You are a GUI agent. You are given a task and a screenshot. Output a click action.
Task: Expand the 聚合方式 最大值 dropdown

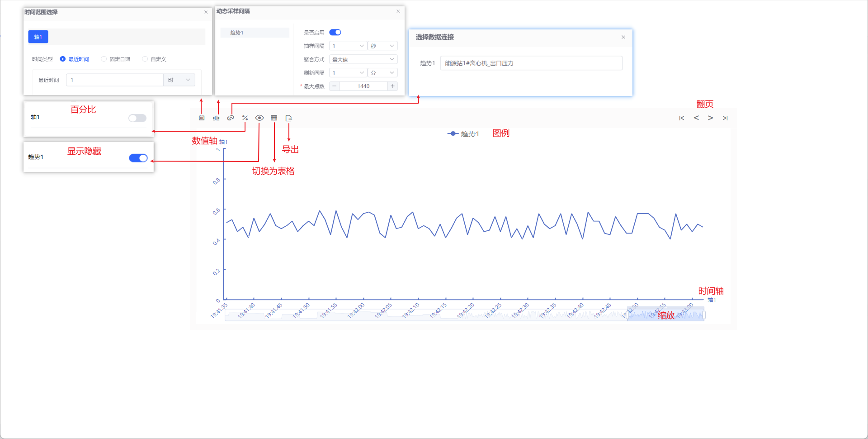(363, 59)
